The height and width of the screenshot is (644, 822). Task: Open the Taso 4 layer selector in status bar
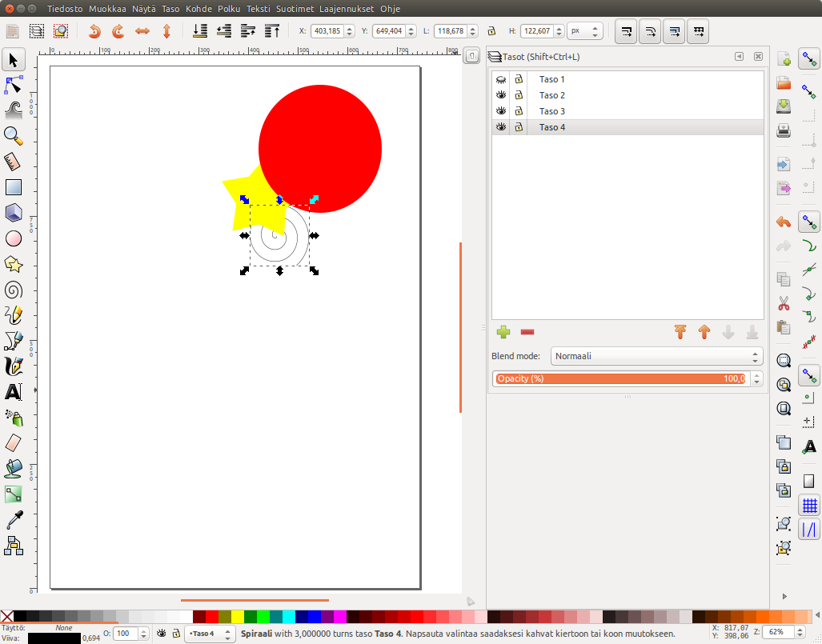coord(209,634)
